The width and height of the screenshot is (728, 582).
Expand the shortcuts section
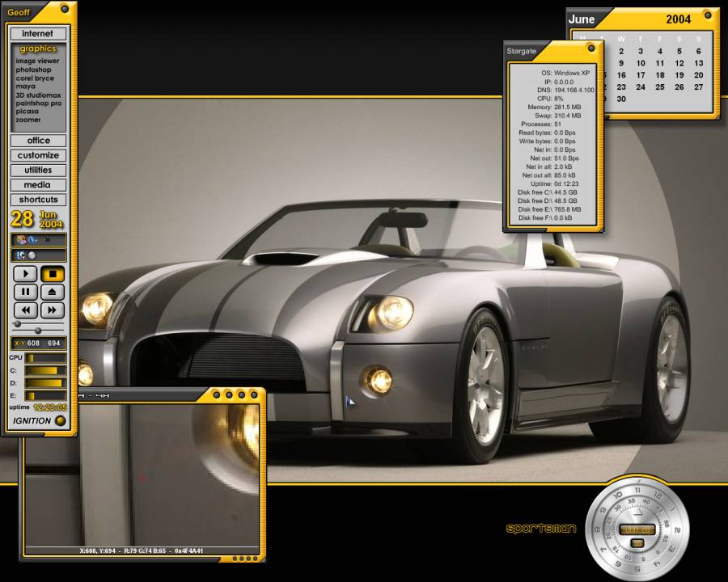(x=38, y=200)
